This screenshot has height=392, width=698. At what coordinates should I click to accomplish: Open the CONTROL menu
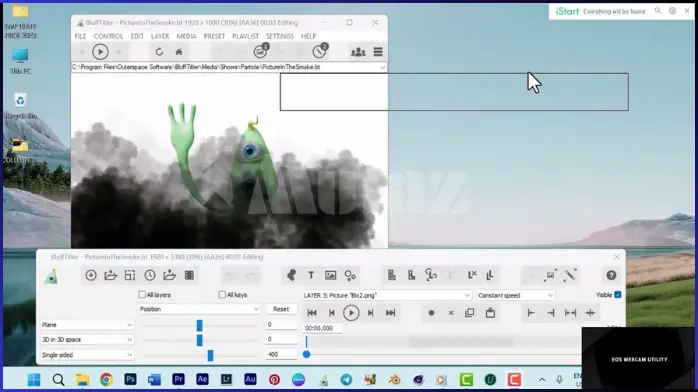(108, 36)
